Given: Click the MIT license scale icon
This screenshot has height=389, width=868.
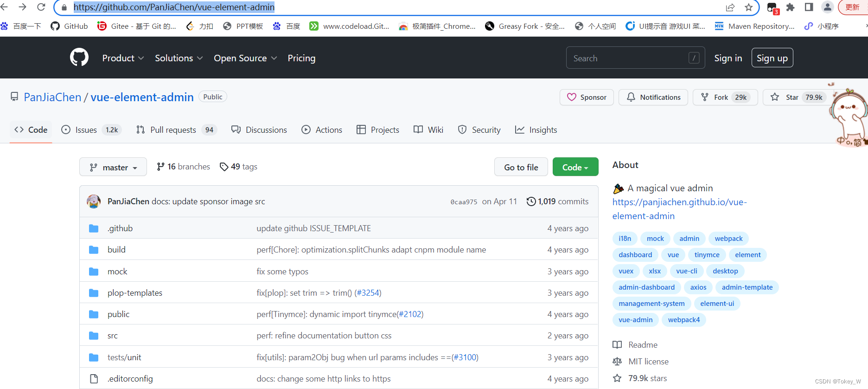Looking at the screenshot, I should 617,361.
